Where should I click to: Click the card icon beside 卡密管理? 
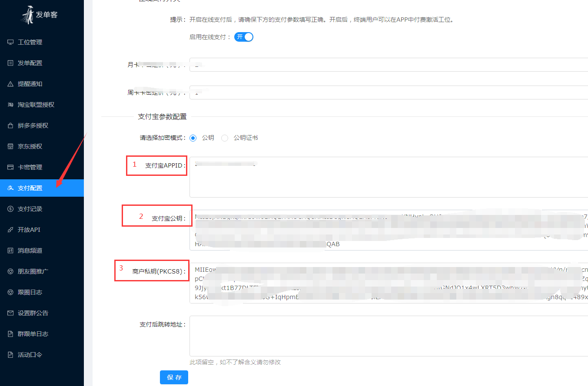[10, 167]
